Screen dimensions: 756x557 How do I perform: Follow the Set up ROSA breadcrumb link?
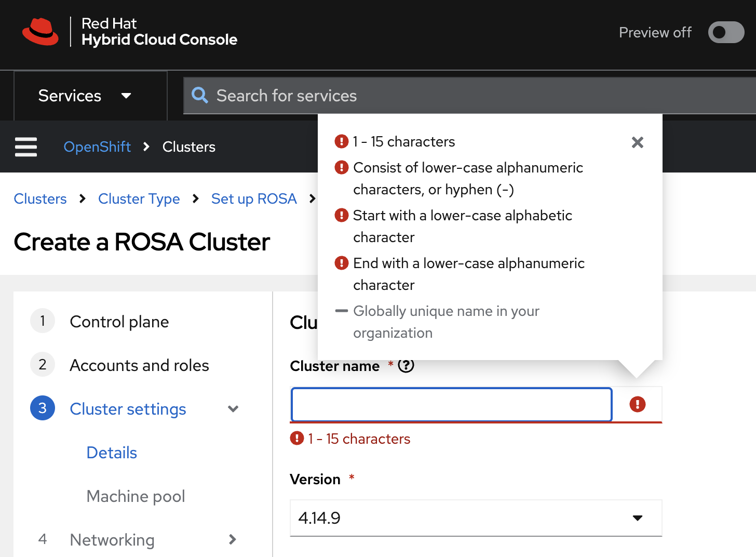click(254, 199)
